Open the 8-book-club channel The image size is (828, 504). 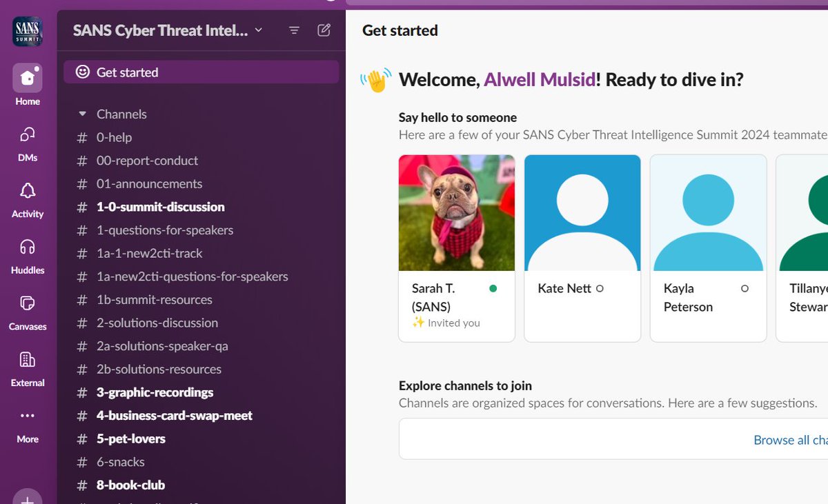click(201, 485)
